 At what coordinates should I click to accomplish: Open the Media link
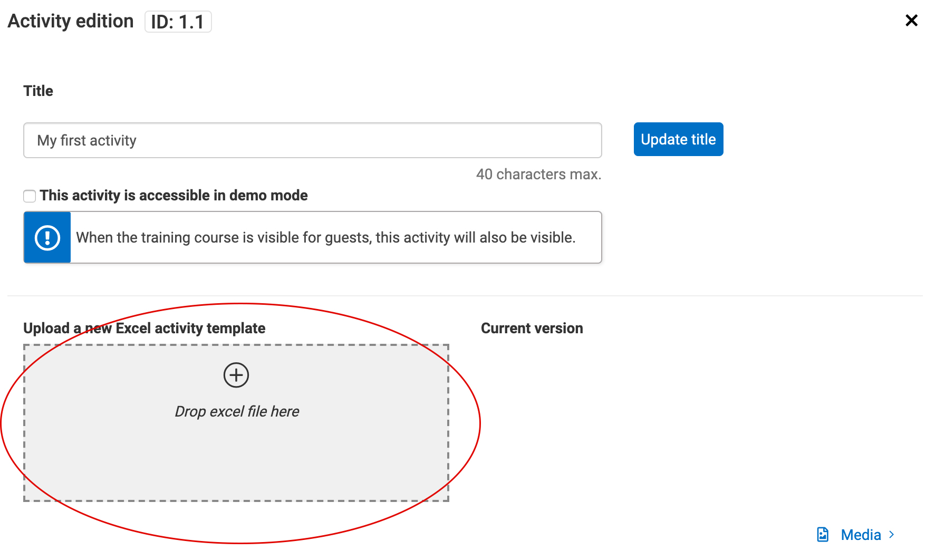click(x=861, y=535)
